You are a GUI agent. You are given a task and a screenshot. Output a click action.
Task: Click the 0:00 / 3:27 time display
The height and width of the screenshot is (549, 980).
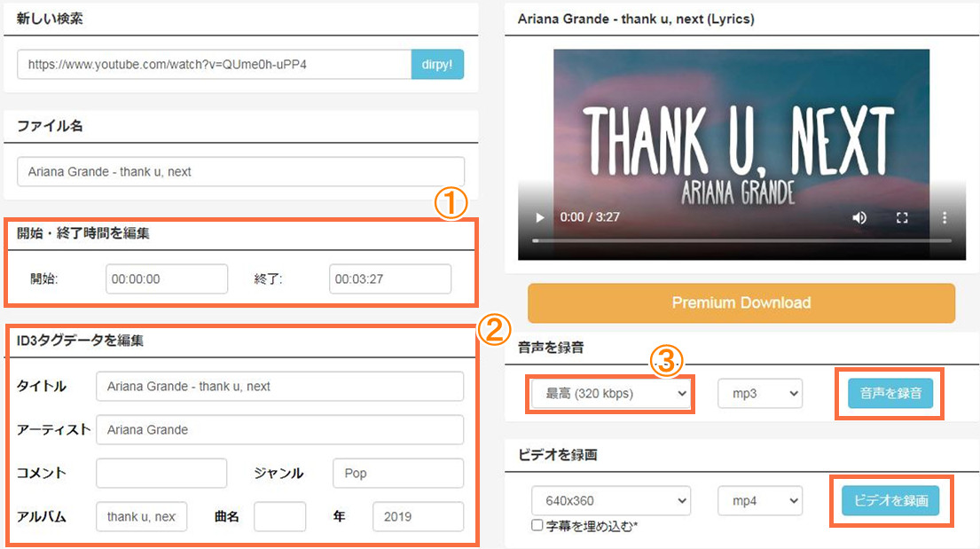click(x=590, y=217)
